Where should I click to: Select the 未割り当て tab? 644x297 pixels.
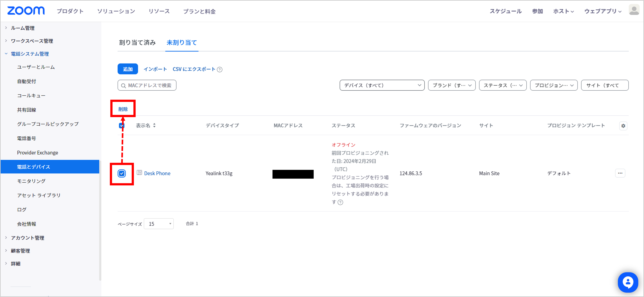(x=182, y=43)
